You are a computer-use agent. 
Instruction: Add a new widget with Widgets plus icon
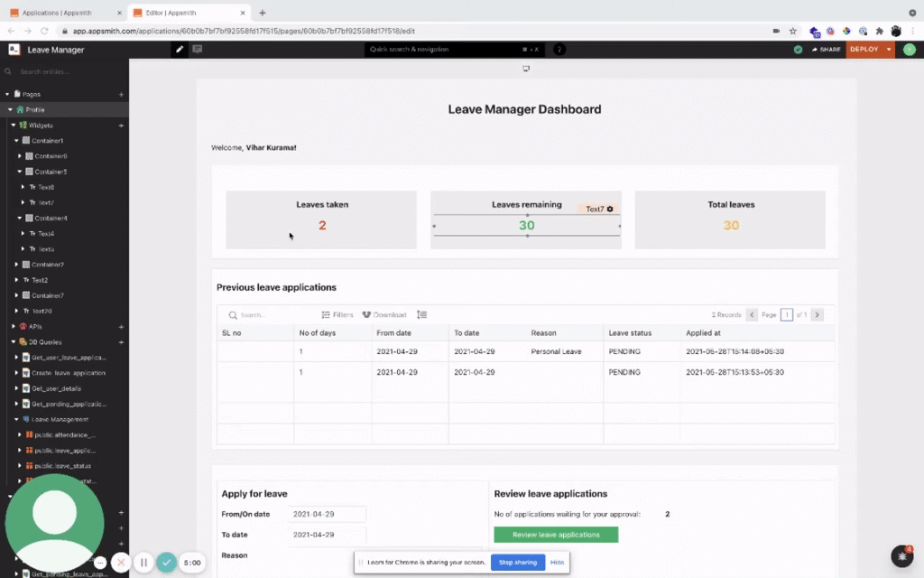click(x=121, y=126)
